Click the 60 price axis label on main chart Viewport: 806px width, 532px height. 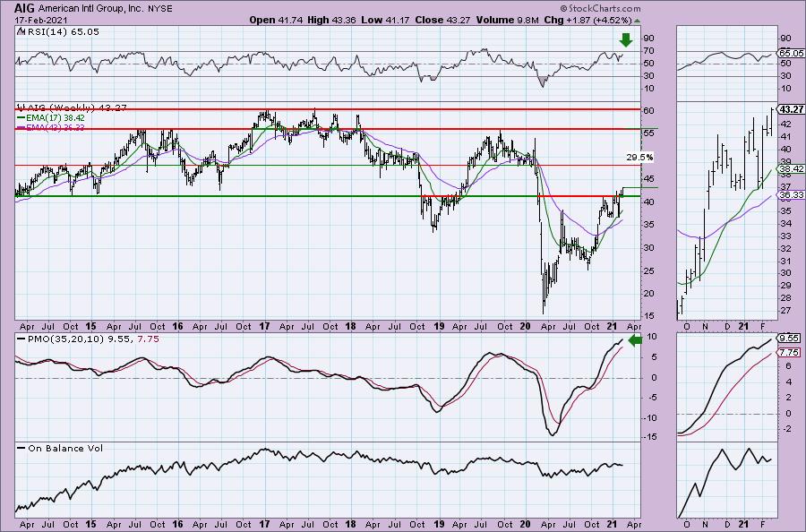[648, 111]
